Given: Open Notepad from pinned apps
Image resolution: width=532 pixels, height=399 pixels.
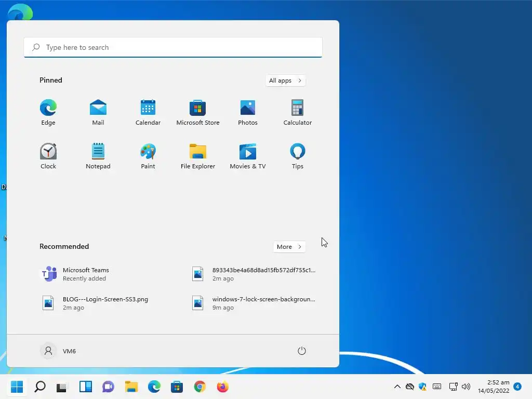Looking at the screenshot, I should [98, 156].
